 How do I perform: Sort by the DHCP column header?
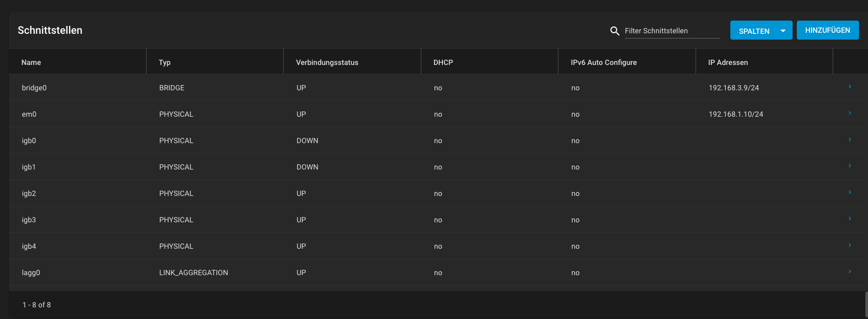coord(443,62)
